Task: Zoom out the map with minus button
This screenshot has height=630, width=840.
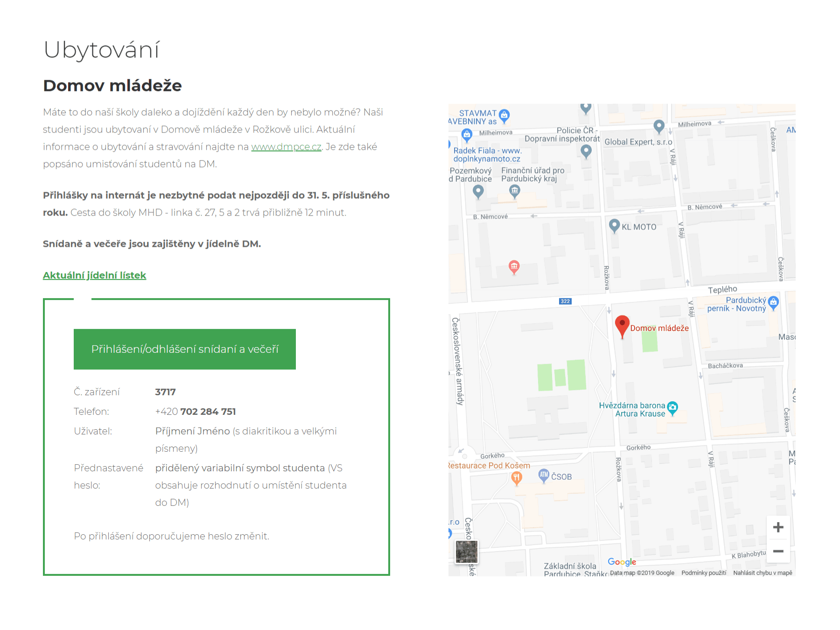Action: 778,552
